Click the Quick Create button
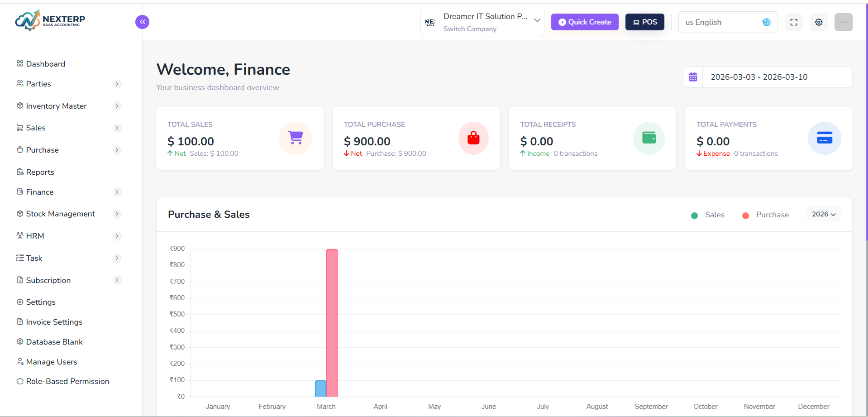Screen dimensions: 868x417 click(585, 22)
